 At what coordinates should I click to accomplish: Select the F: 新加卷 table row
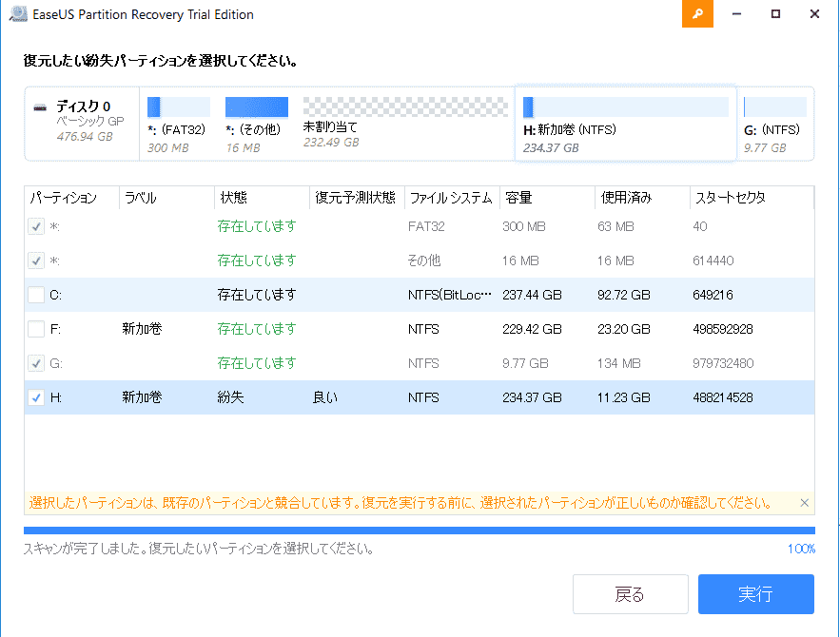[419, 330]
